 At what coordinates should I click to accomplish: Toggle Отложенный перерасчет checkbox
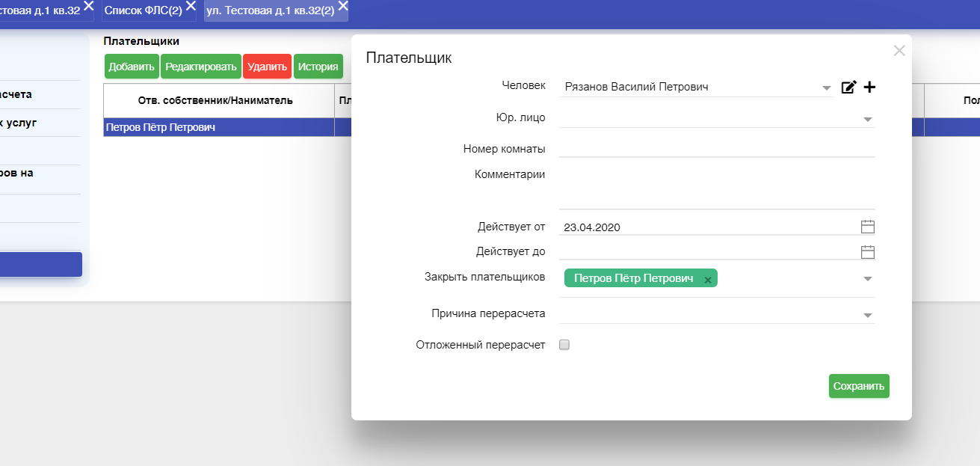tap(564, 345)
